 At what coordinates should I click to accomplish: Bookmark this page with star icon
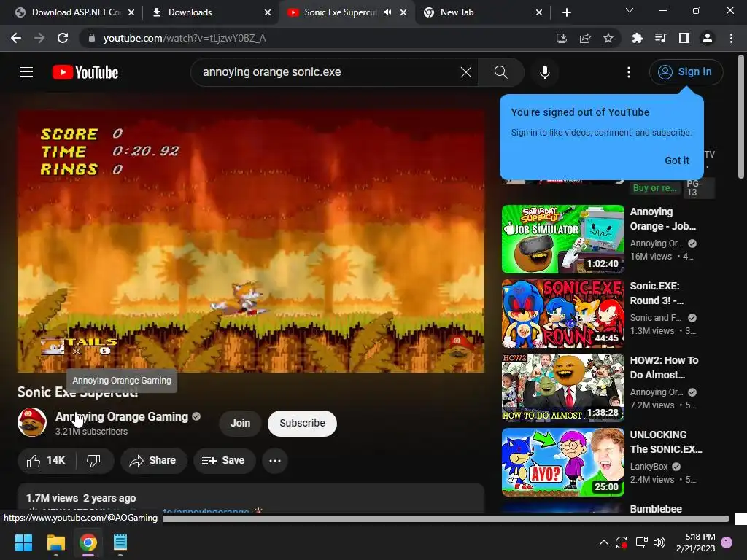[608, 38]
